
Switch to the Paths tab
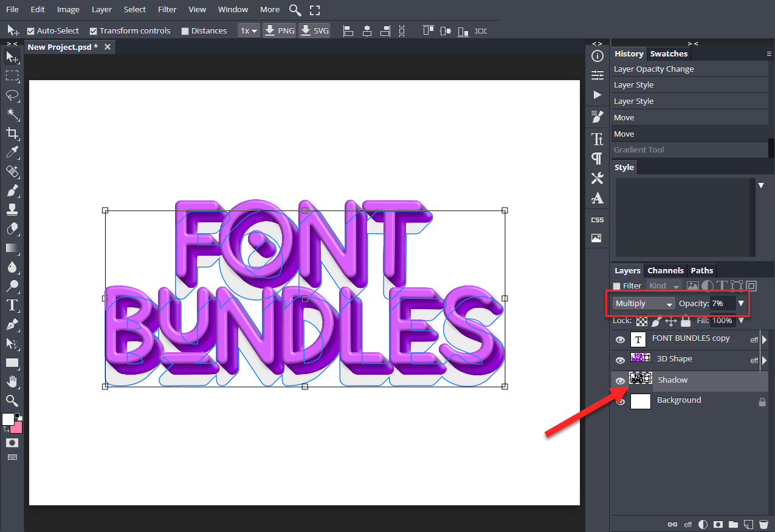[x=702, y=271]
